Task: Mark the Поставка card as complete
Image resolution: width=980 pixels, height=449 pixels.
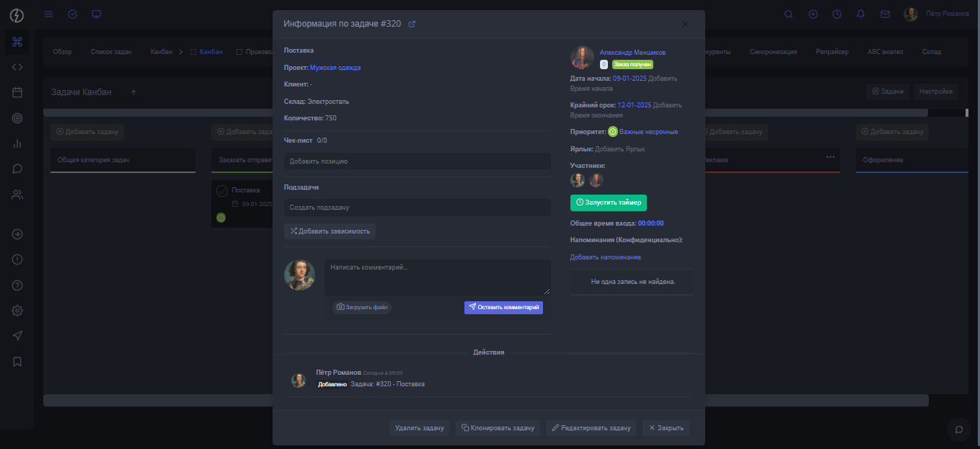Action: [x=222, y=190]
